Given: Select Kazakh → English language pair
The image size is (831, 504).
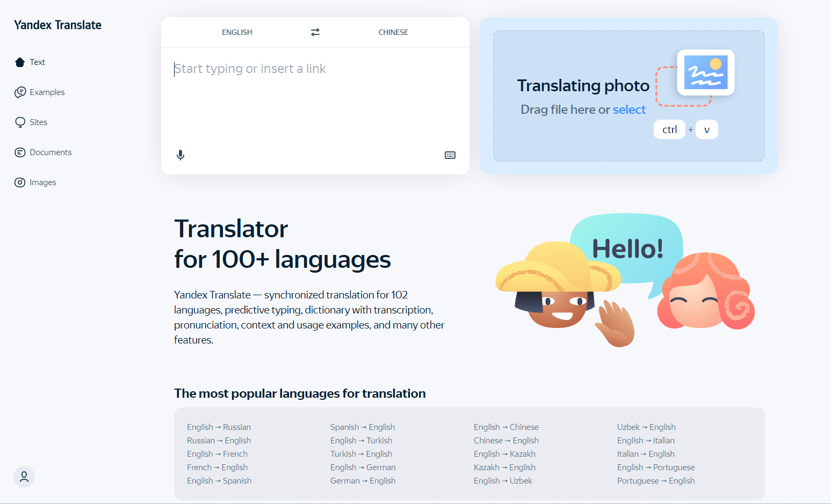Looking at the screenshot, I should 504,468.
